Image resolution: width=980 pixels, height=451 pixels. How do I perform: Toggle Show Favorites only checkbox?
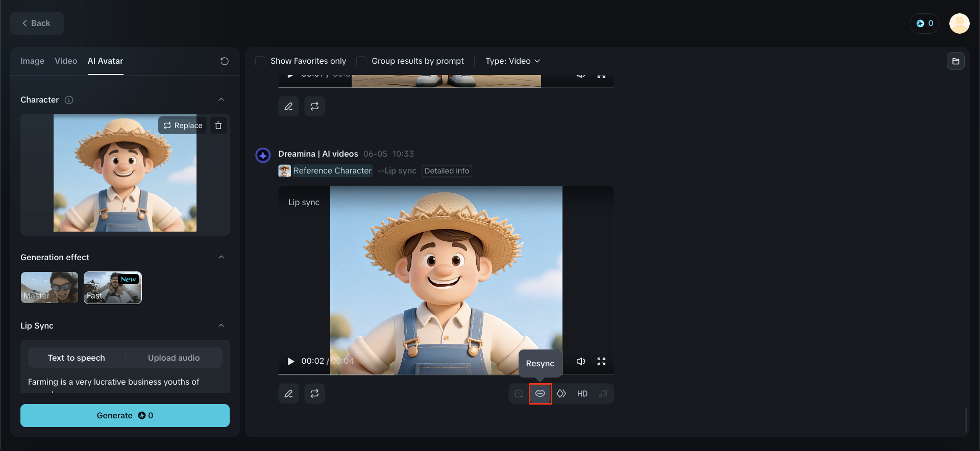pos(260,61)
